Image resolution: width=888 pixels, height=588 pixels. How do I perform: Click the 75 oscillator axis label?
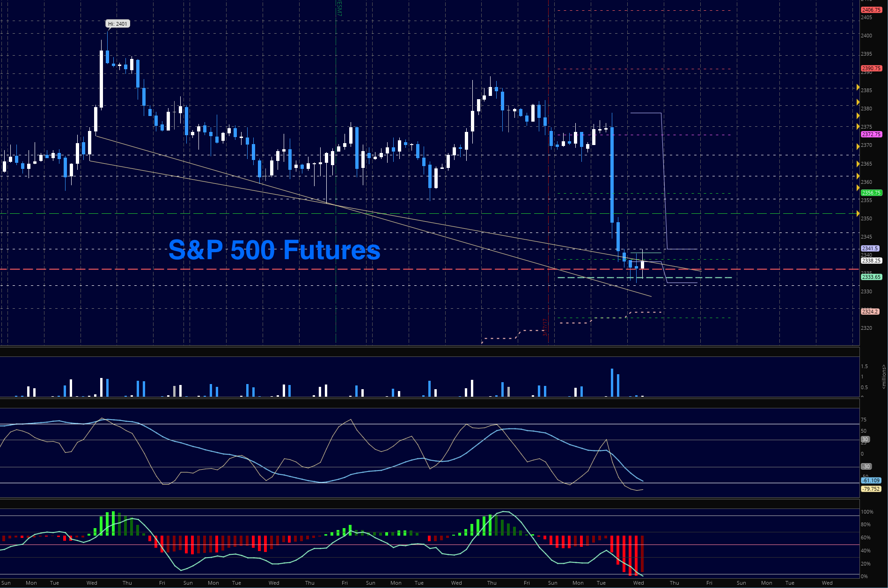coord(864,420)
